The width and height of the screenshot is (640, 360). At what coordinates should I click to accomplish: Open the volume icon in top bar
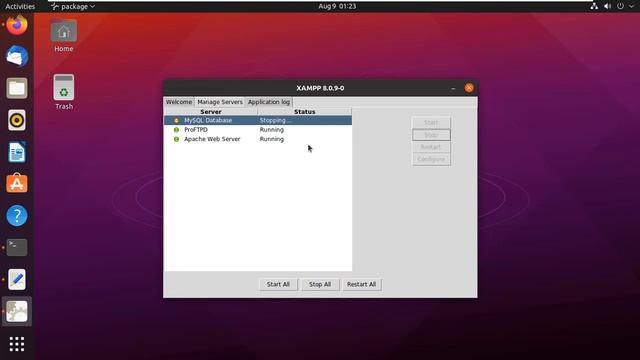tap(607, 6)
